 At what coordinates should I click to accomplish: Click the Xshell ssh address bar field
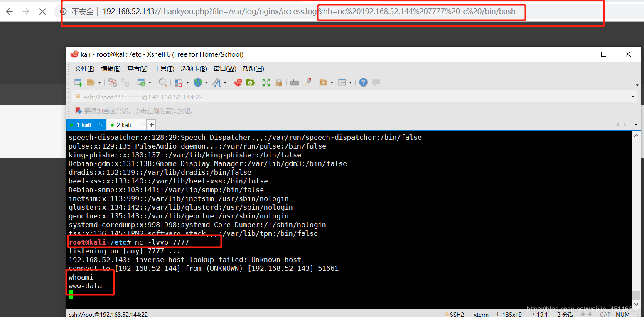tap(354, 97)
